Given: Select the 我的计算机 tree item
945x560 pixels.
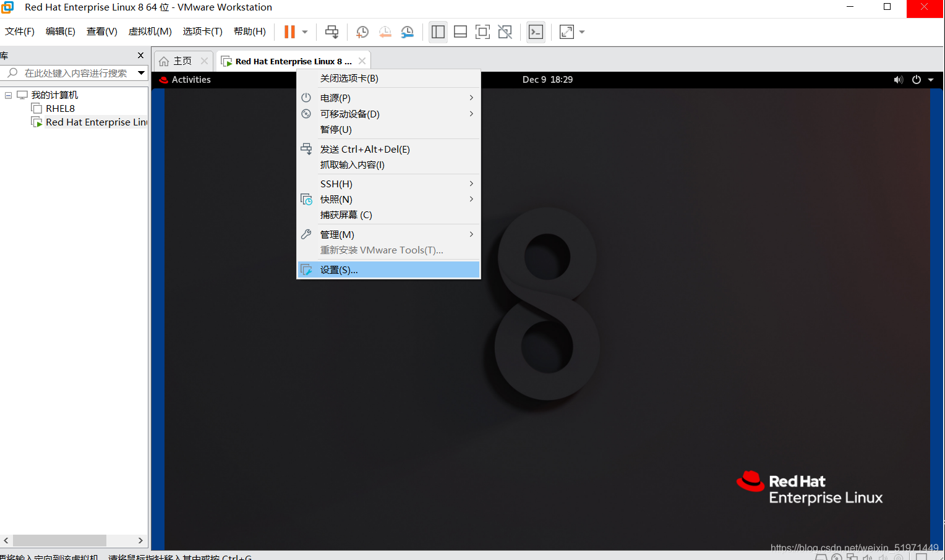Looking at the screenshot, I should point(54,95).
